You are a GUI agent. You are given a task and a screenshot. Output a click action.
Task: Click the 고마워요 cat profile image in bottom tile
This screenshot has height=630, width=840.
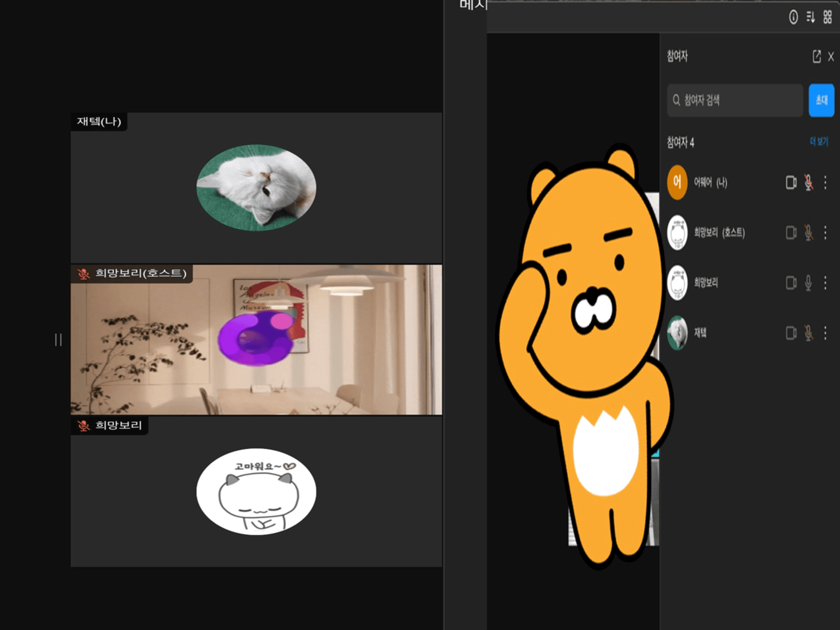(x=256, y=492)
